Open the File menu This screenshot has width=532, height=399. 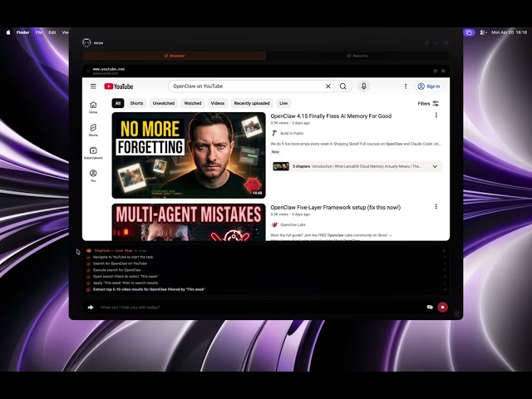(x=39, y=32)
